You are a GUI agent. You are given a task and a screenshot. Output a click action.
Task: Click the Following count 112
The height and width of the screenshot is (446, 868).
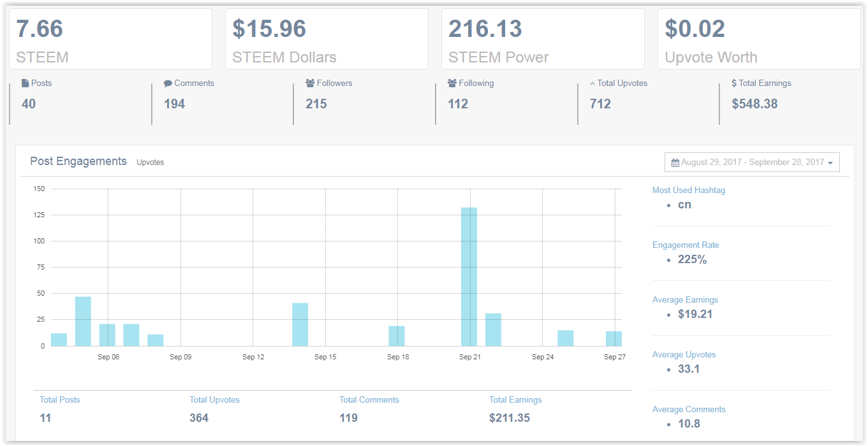[x=458, y=104]
